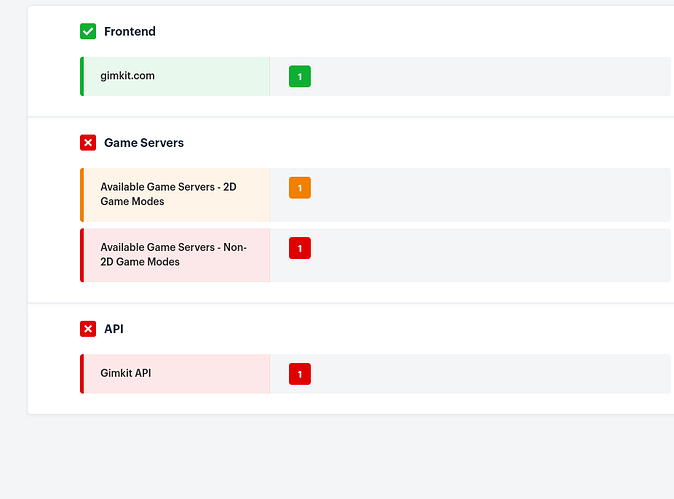The width and height of the screenshot is (674, 499).
Task: Expand the Frontend section heading
Action: [x=130, y=32]
